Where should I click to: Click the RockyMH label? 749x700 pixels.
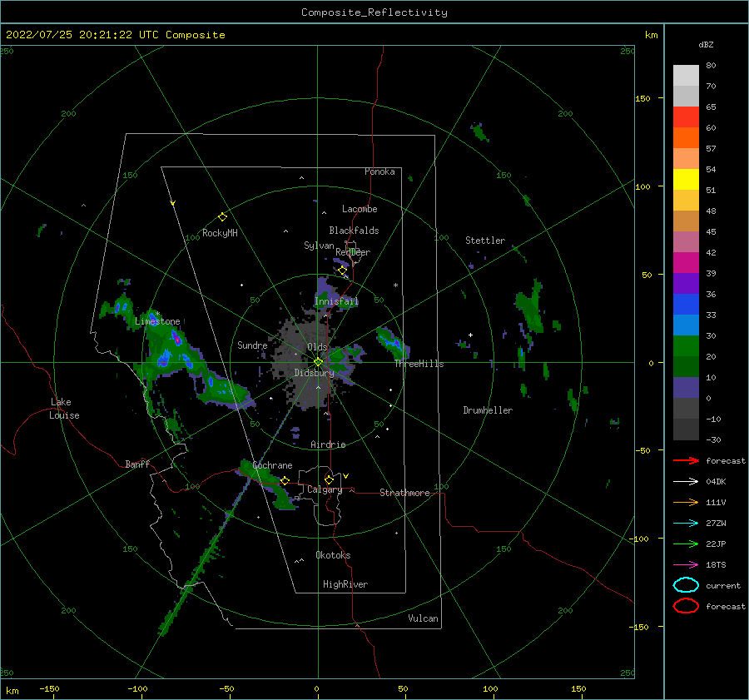(x=220, y=233)
